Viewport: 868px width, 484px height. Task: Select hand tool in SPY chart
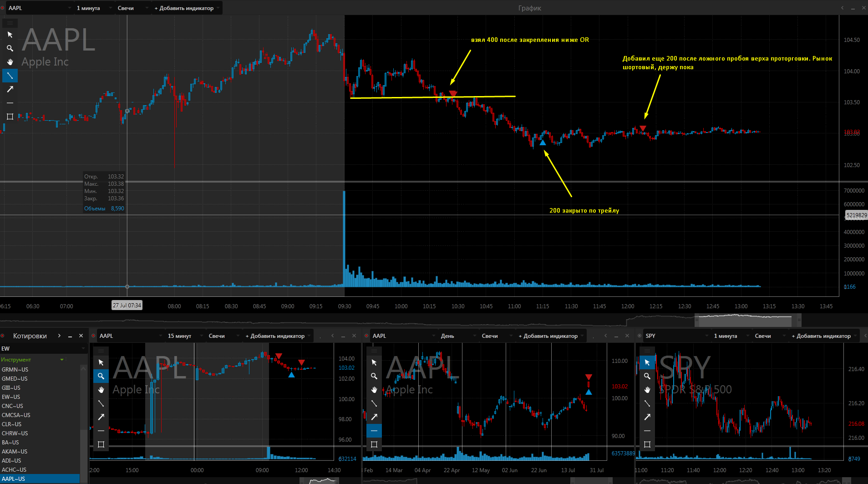click(x=647, y=390)
